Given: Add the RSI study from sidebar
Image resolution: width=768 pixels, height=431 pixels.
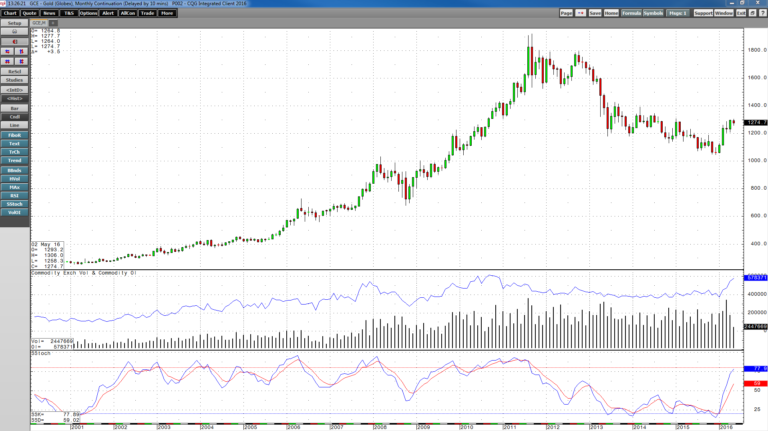Looking at the screenshot, I should 14,195.
